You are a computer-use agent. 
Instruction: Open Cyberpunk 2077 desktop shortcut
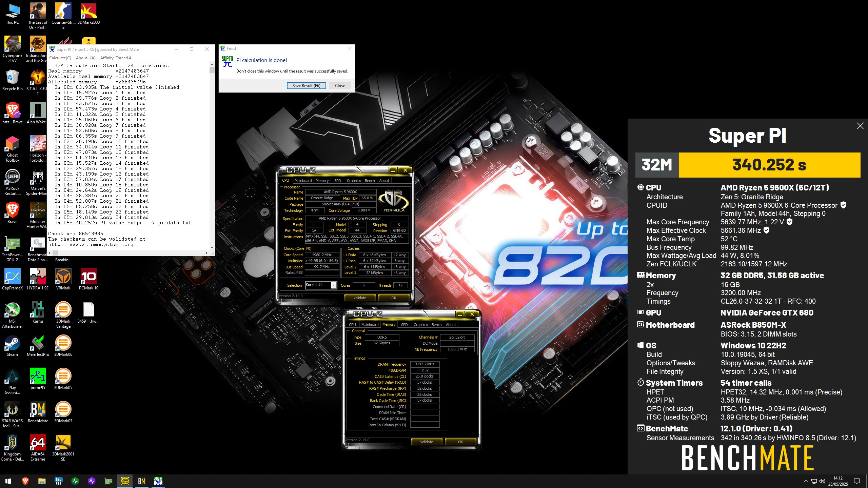click(12, 49)
